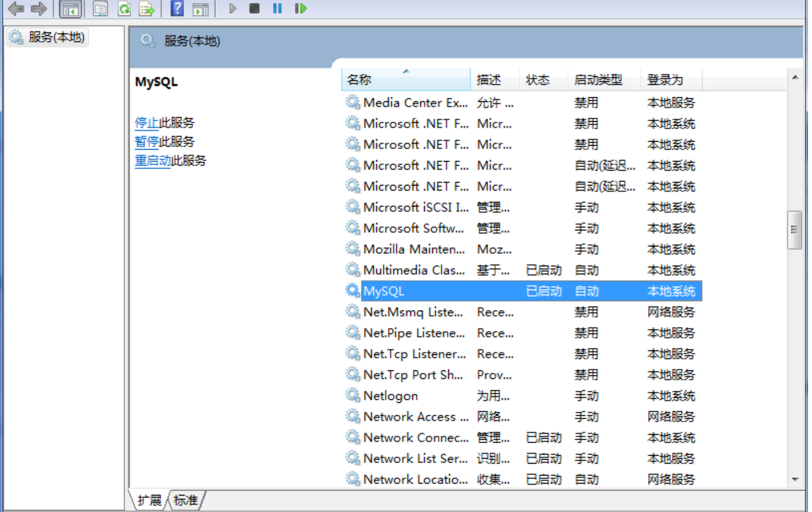Click the 重启动 link to restart MySQL
The height and width of the screenshot is (512, 812).
coord(153,161)
